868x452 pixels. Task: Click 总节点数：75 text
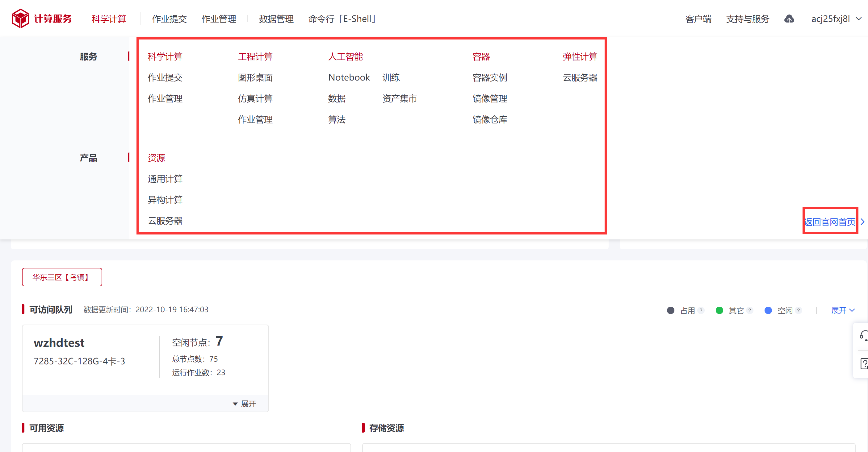(195, 359)
